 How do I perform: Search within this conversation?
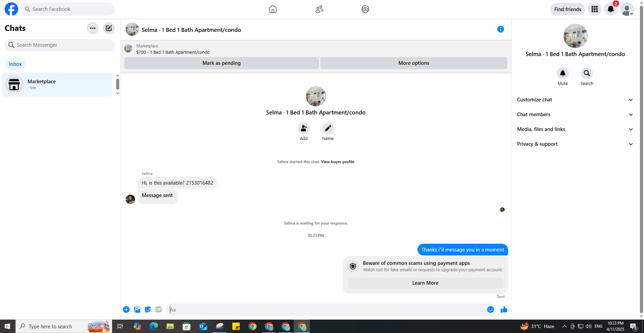tap(587, 73)
